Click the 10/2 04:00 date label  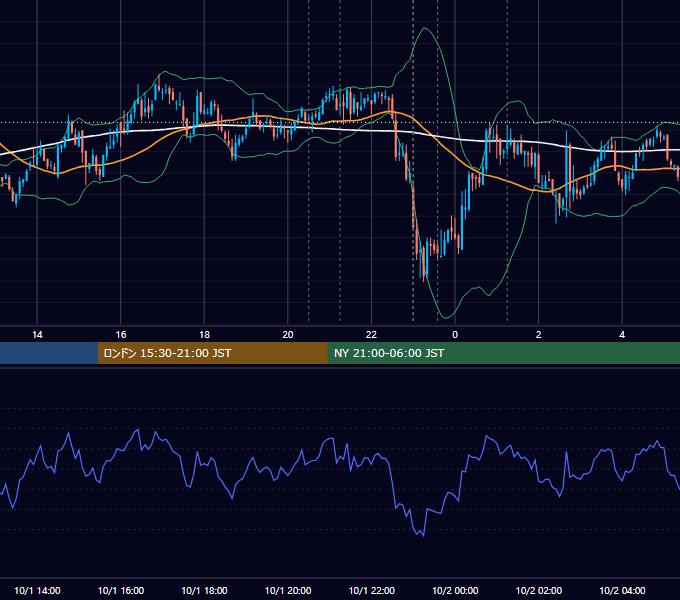pos(622,590)
